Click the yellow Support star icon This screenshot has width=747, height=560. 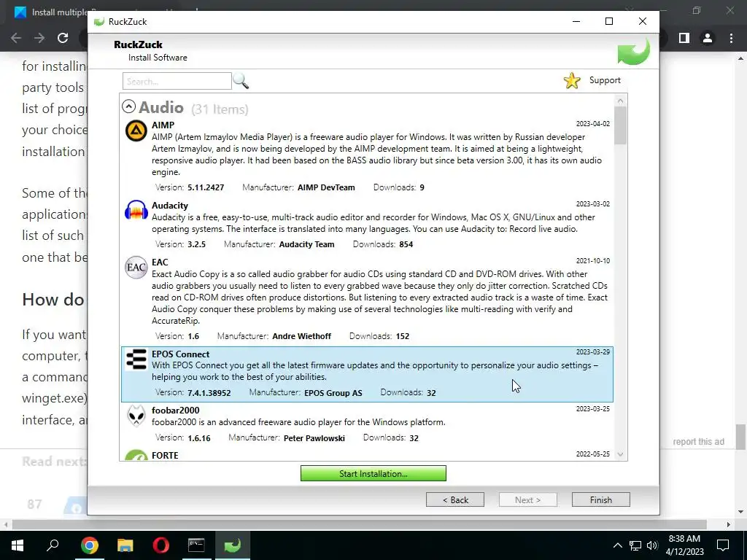[x=572, y=80]
